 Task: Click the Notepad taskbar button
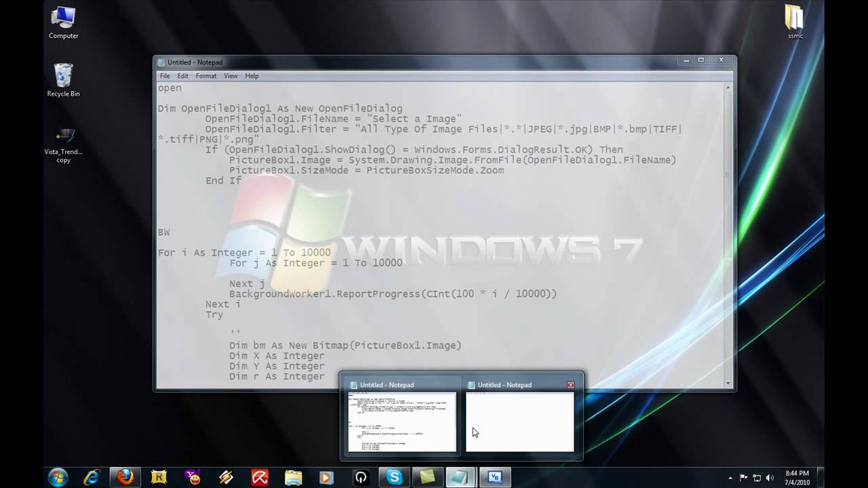pyautogui.click(x=460, y=478)
